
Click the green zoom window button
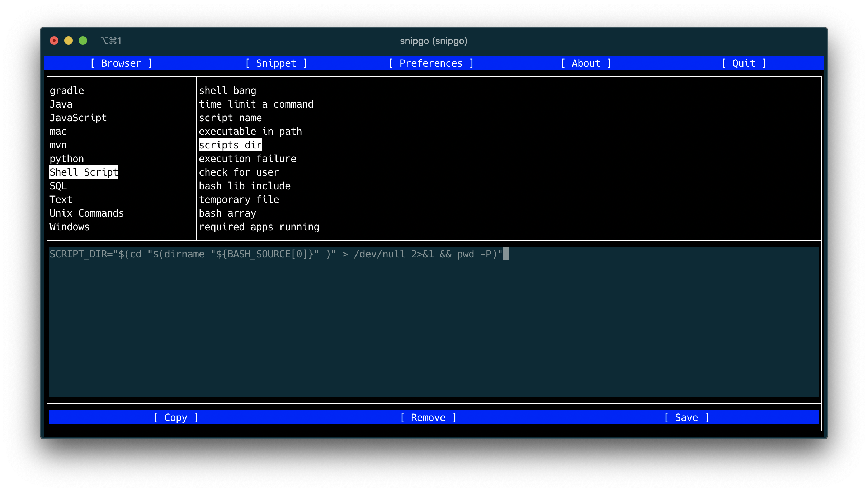[x=83, y=41]
